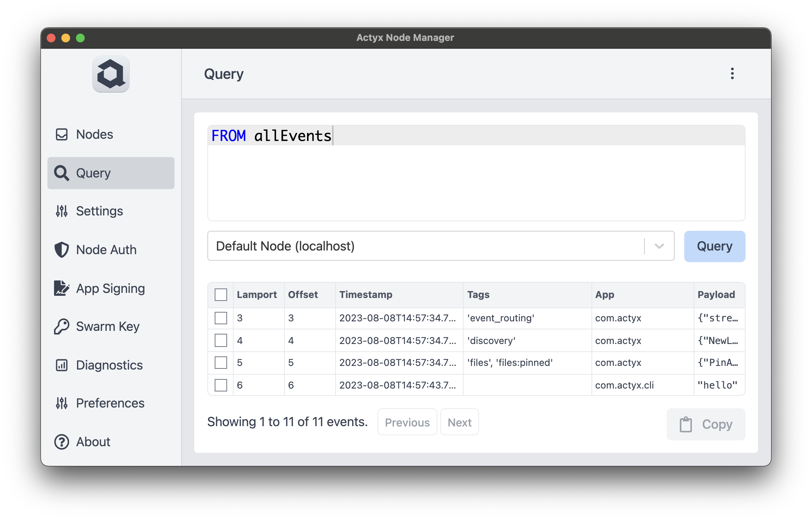Toggle the select-all header checkbox
Viewport: 812px width, 520px height.
pyautogui.click(x=221, y=295)
